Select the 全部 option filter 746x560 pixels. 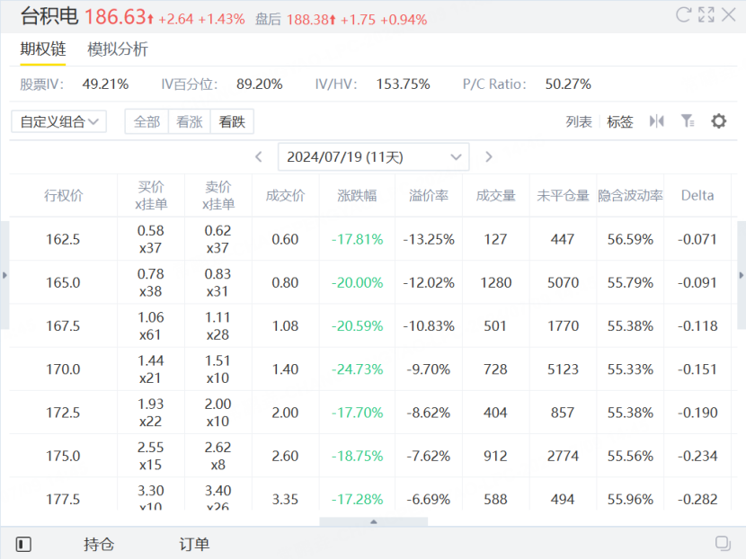pos(147,122)
